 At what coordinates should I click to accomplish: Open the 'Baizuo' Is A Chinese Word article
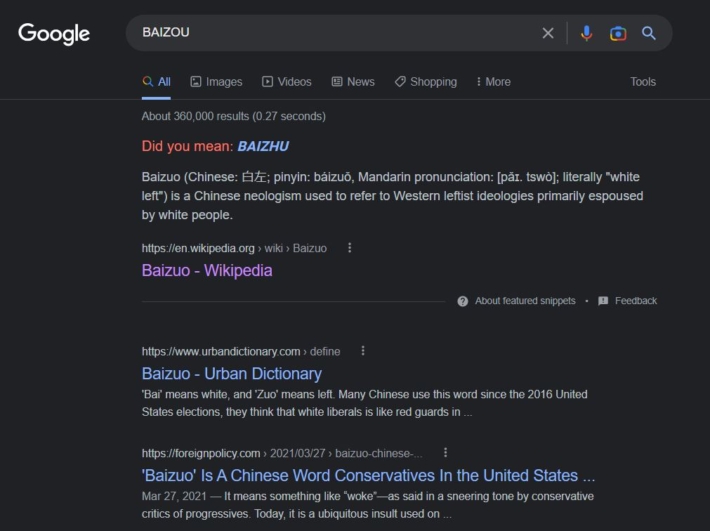[x=368, y=475]
